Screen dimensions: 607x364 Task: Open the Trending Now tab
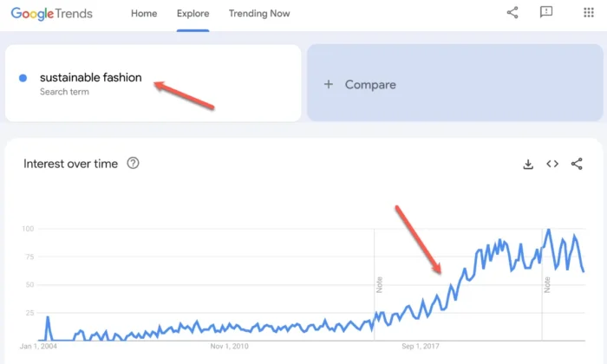point(259,14)
